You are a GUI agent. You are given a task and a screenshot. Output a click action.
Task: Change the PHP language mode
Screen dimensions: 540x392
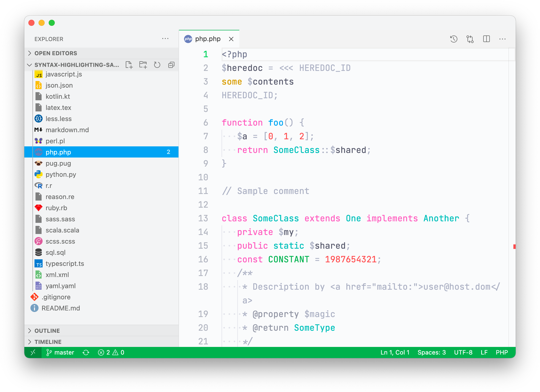pos(502,352)
